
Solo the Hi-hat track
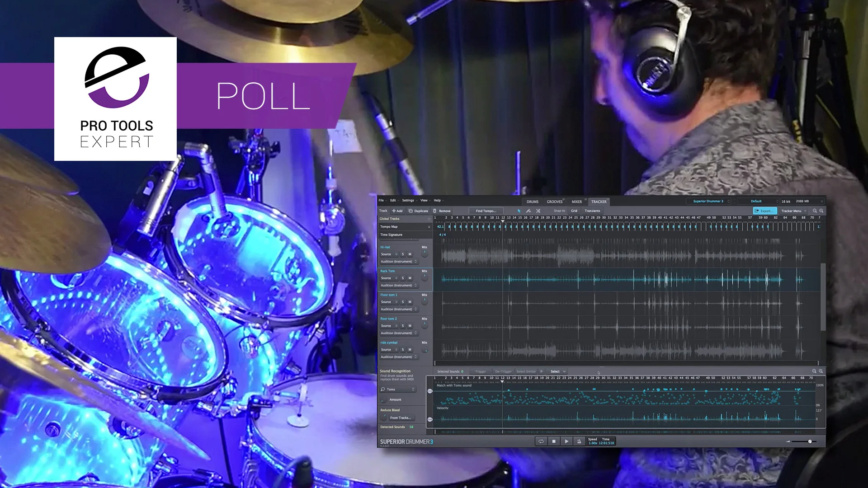pos(403,254)
